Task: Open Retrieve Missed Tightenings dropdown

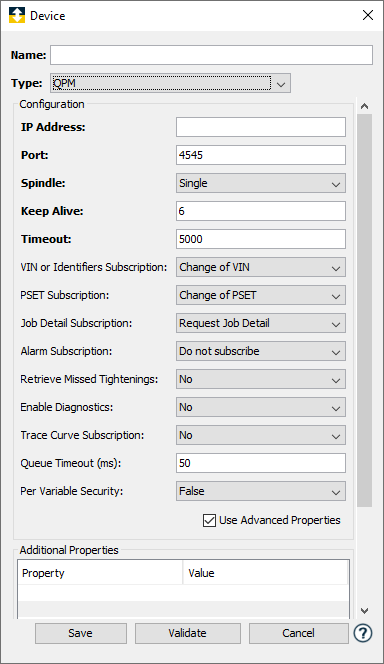Action: pyautogui.click(x=261, y=379)
